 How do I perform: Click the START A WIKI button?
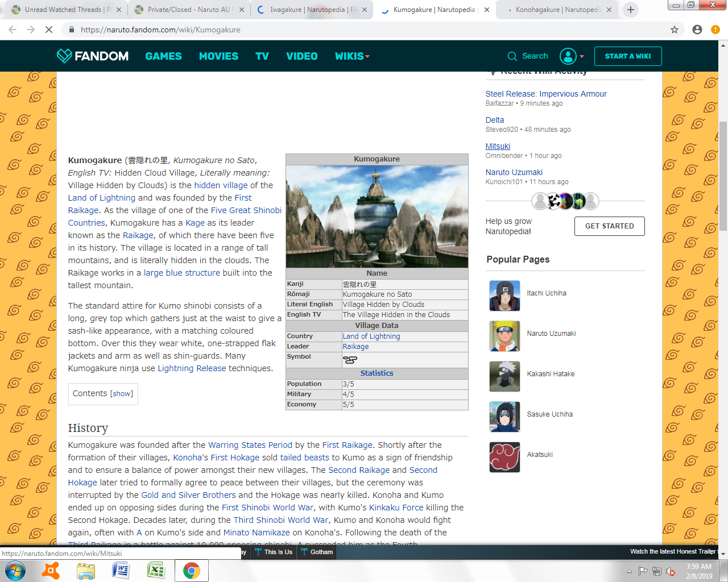click(x=628, y=56)
